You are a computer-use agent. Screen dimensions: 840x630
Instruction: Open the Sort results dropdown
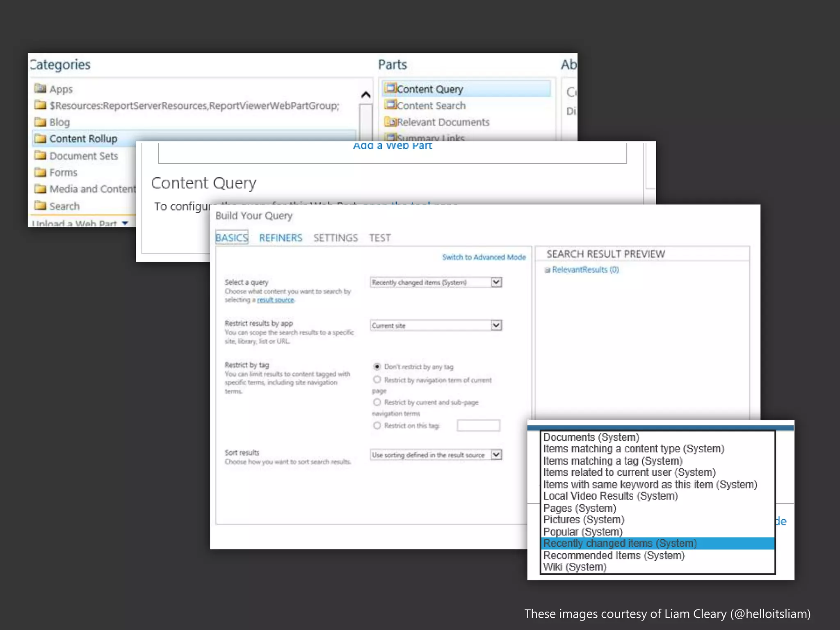pos(496,454)
